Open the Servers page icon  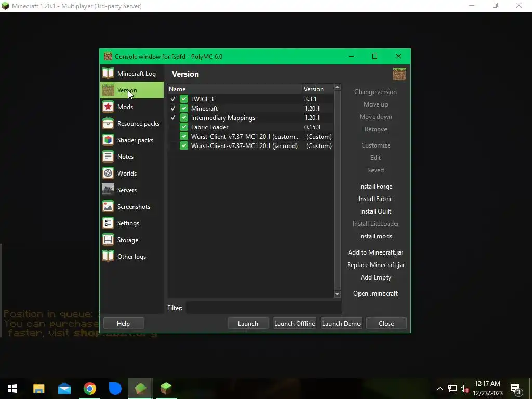click(108, 190)
